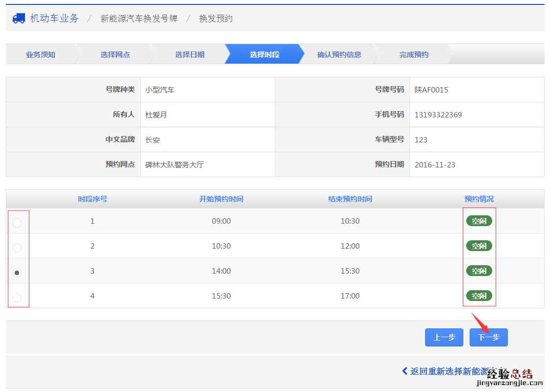Click 新能源汽车换发号牌 breadcrumb

(139, 19)
